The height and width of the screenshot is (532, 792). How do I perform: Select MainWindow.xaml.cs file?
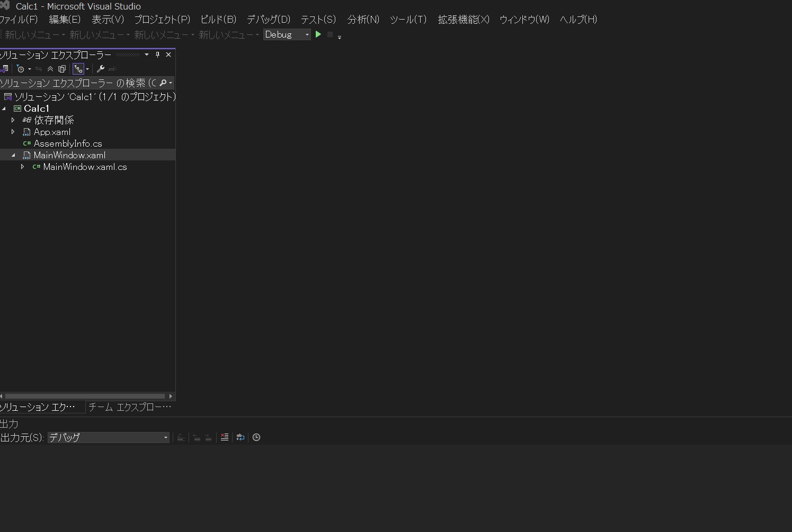[85, 167]
